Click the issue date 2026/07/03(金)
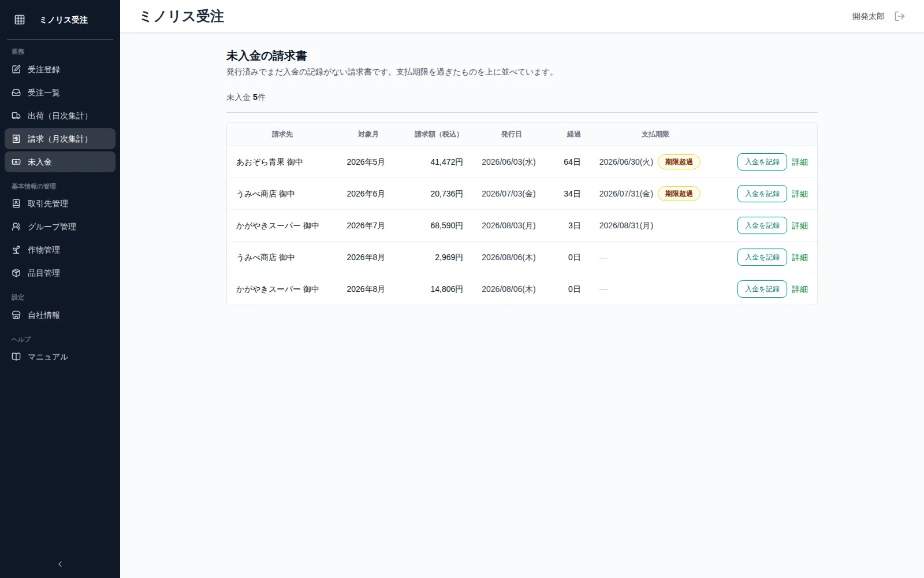The height and width of the screenshot is (578, 924). pyautogui.click(x=509, y=194)
